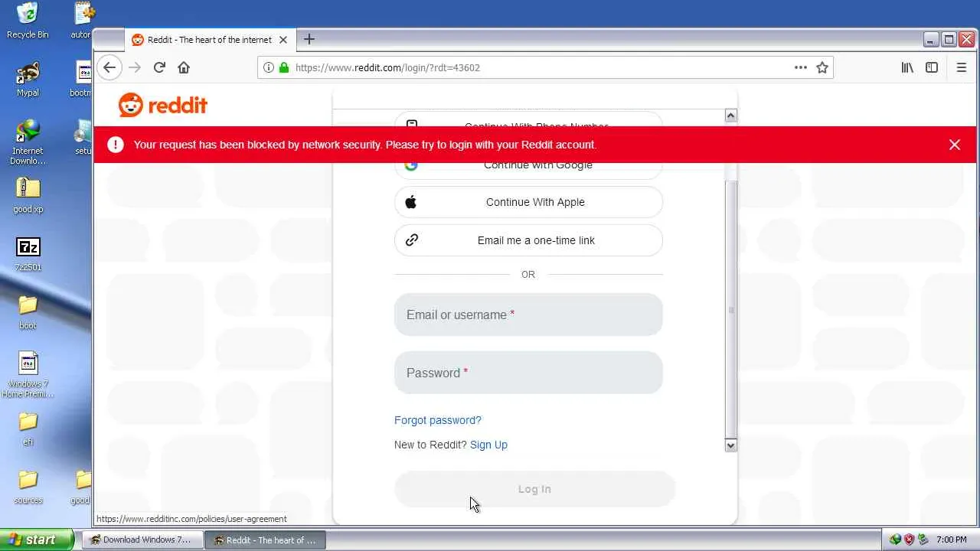The width and height of the screenshot is (980, 551).
Task: Click the Reddit logo
Action: tap(163, 105)
